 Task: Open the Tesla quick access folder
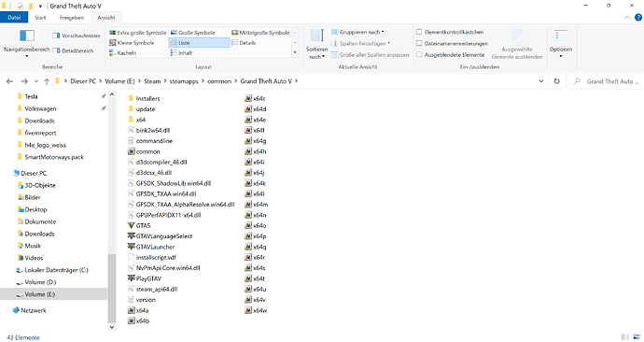tap(31, 96)
